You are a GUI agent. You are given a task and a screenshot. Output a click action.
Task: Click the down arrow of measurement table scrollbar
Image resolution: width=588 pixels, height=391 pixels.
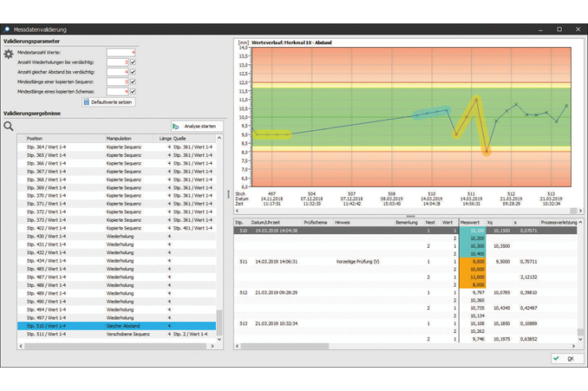pos(581,338)
